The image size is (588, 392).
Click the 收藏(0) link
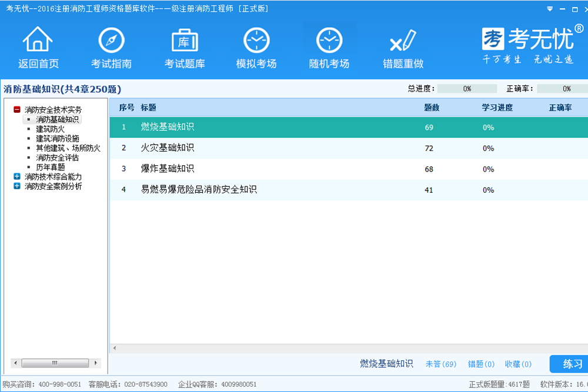(518, 364)
